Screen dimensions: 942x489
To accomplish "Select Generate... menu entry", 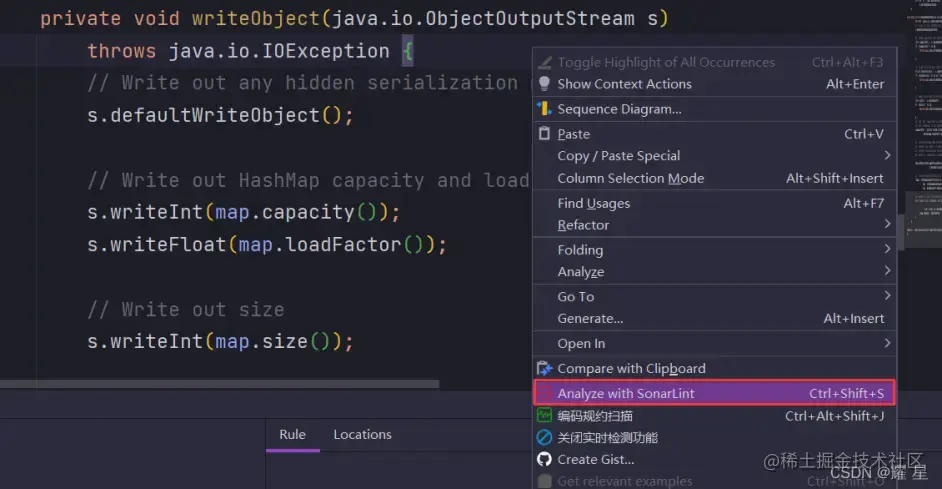I will [714, 319].
